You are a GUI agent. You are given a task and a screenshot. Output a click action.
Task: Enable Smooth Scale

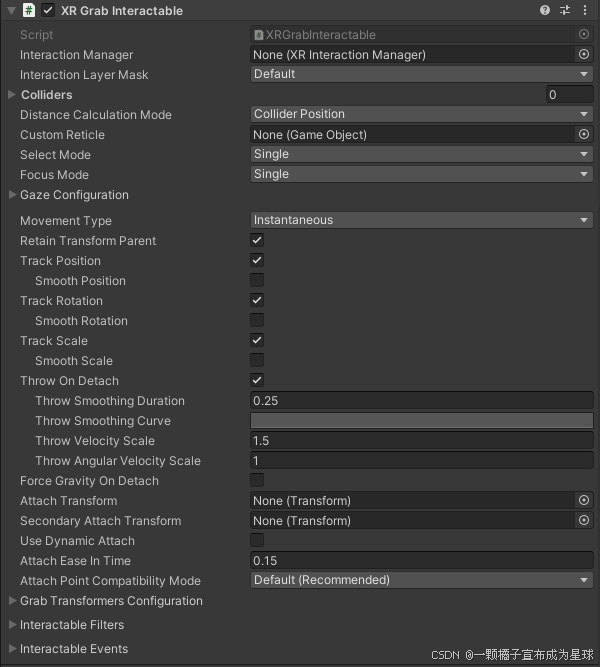coord(257,360)
